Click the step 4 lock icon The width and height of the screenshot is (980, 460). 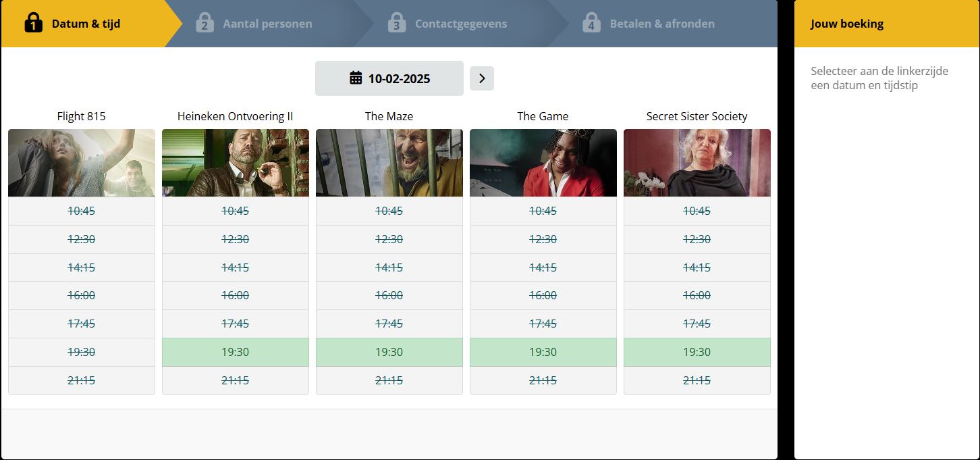coord(591,23)
